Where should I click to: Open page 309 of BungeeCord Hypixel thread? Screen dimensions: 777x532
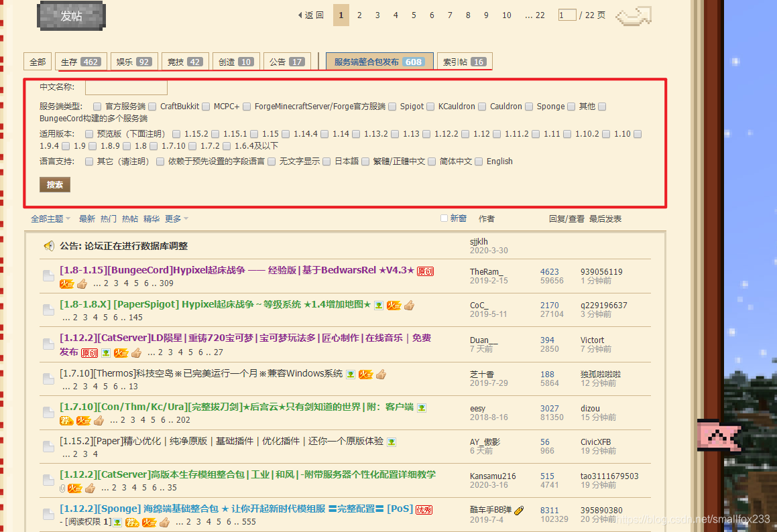coord(166,283)
